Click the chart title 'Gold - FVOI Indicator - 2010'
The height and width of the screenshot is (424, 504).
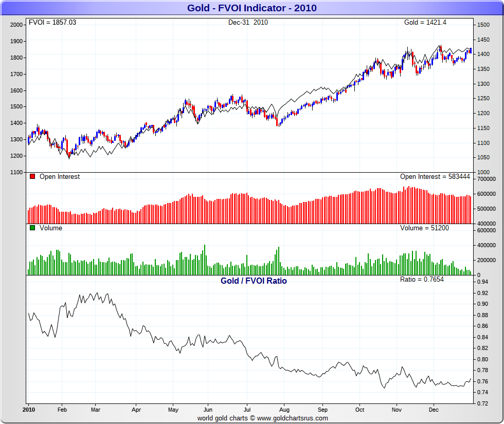(x=252, y=8)
